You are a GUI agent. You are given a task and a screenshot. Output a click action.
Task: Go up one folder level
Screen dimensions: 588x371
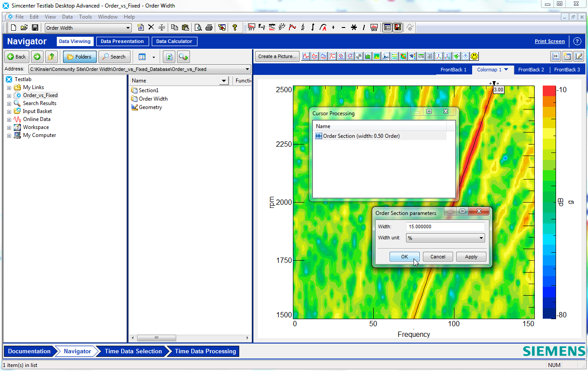[x=52, y=57]
